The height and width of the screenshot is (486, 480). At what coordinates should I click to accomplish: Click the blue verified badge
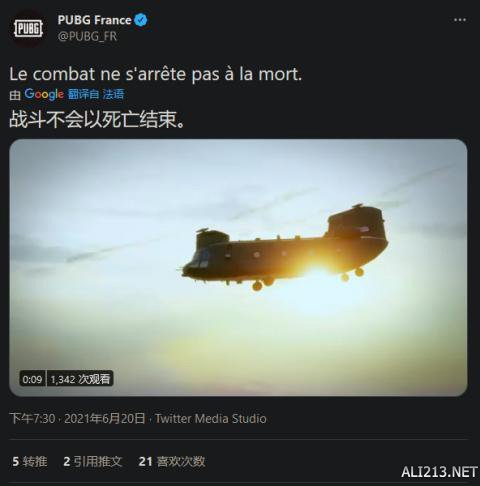[x=141, y=20]
